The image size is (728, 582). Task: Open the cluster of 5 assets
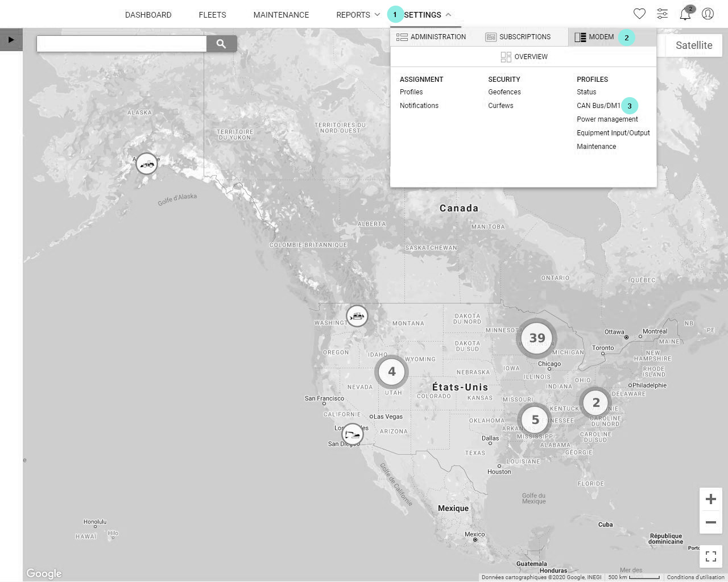pos(535,420)
